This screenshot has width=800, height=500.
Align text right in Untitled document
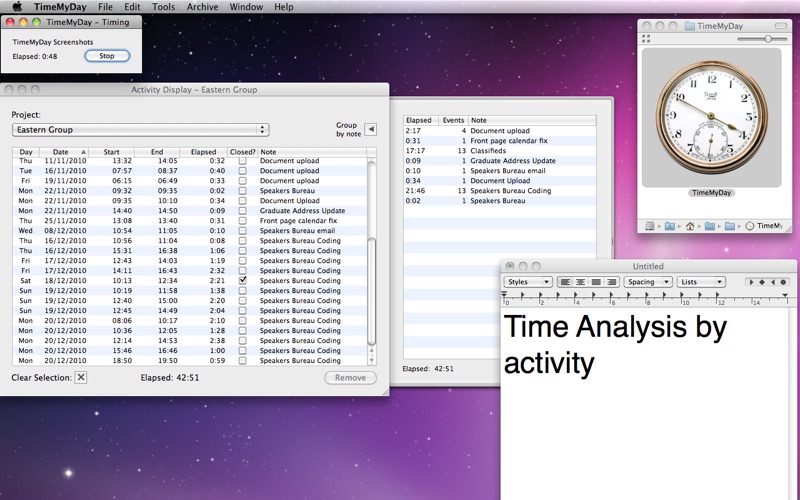[611, 282]
